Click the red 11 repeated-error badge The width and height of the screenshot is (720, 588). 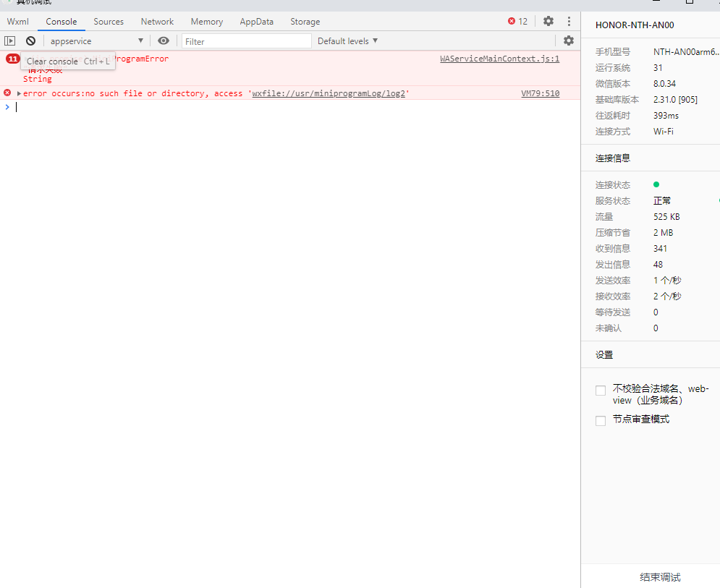click(12, 59)
